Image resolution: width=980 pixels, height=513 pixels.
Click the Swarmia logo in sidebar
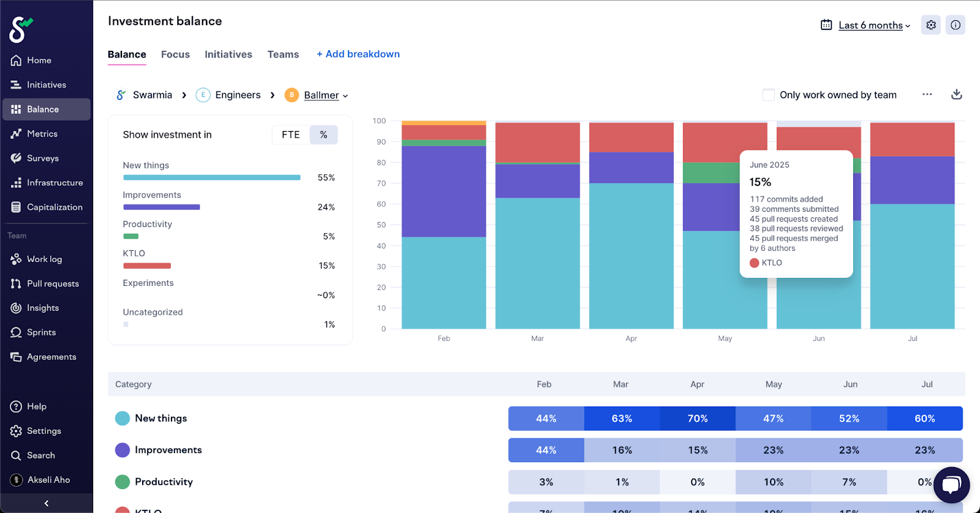click(x=20, y=29)
